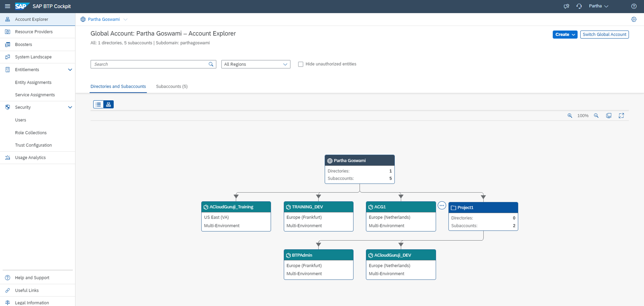Viewport: 644px width, 306px height.
Task: Click Switch Global Account button
Action: click(604, 34)
